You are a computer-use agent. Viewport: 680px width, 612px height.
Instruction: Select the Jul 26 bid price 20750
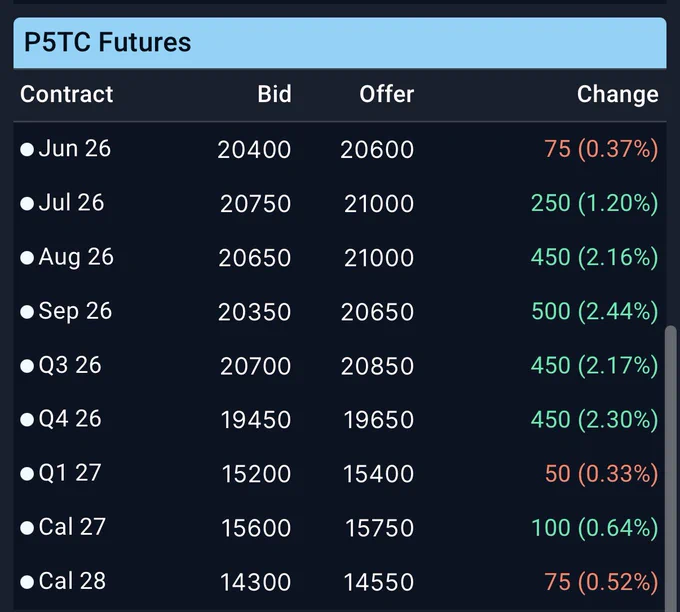click(255, 204)
